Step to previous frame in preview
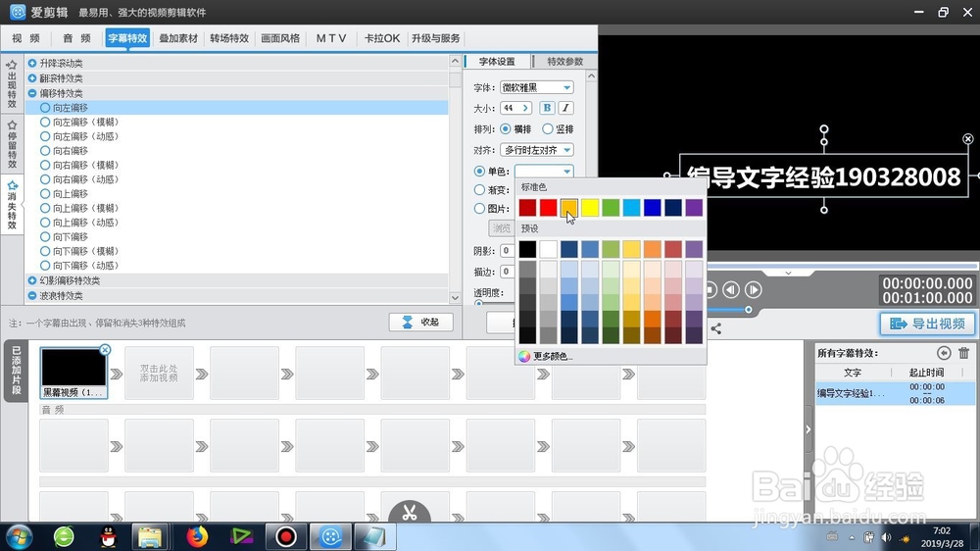Screen dimensions: 980x551 (x=731, y=289)
